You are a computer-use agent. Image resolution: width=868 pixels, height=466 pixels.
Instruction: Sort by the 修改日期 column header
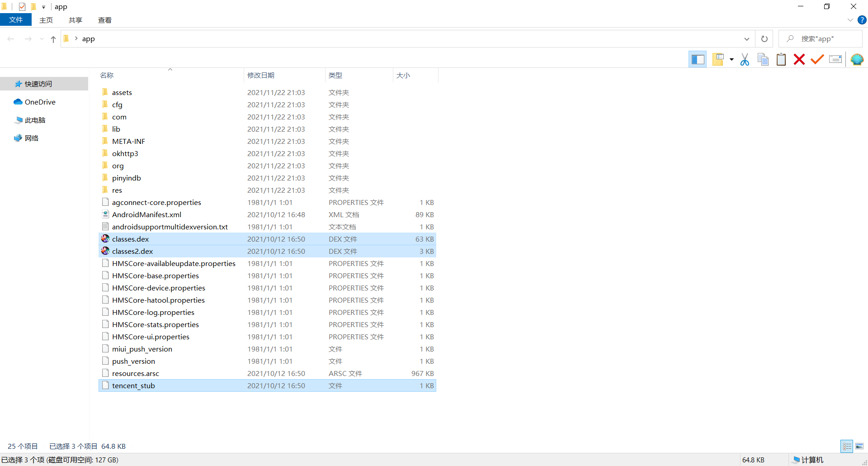pyautogui.click(x=284, y=75)
